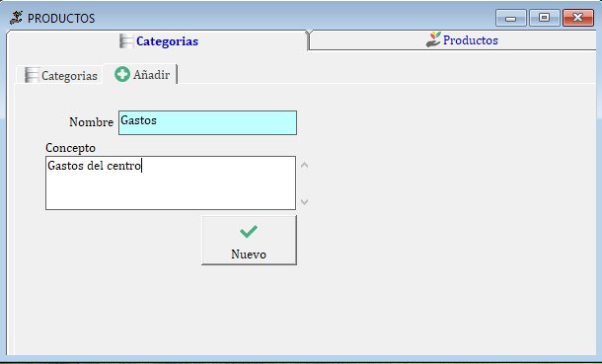
Task: Maximize the PRODUCTOS window
Action: (x=544, y=18)
